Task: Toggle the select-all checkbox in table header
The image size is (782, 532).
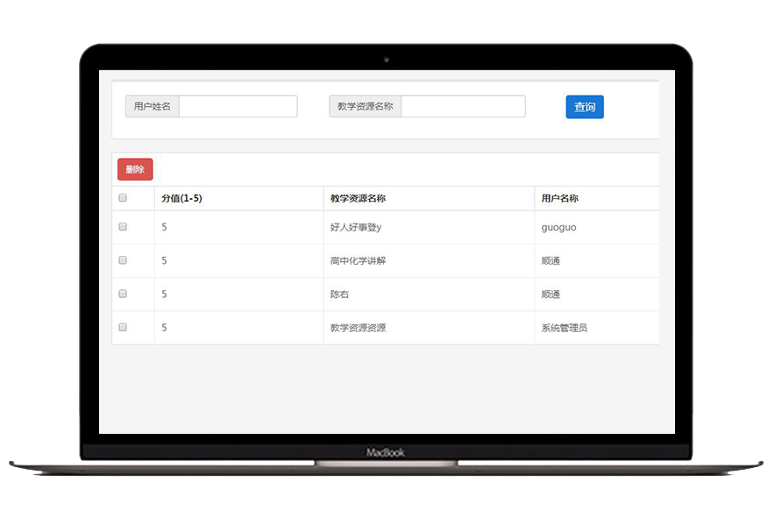Action: pos(123,198)
